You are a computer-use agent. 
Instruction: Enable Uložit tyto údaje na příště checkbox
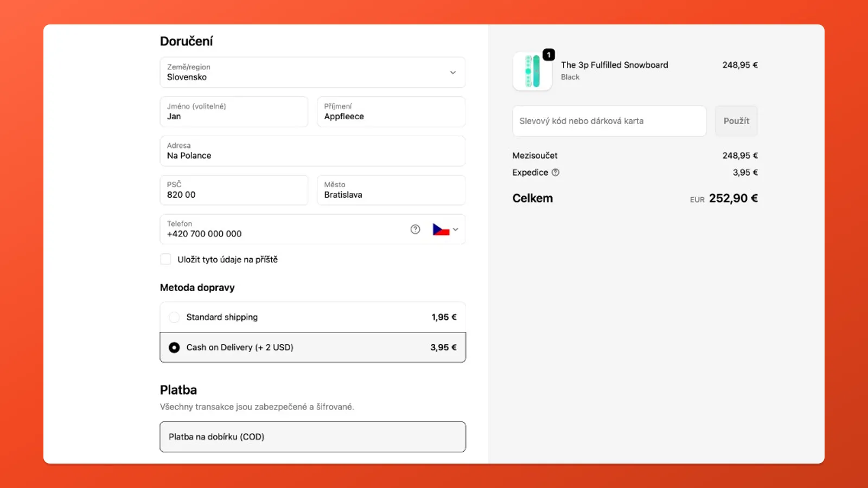coord(165,259)
